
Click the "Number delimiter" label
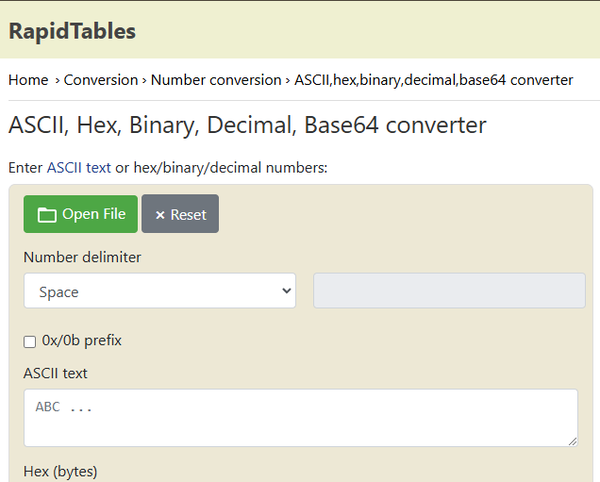(82, 257)
